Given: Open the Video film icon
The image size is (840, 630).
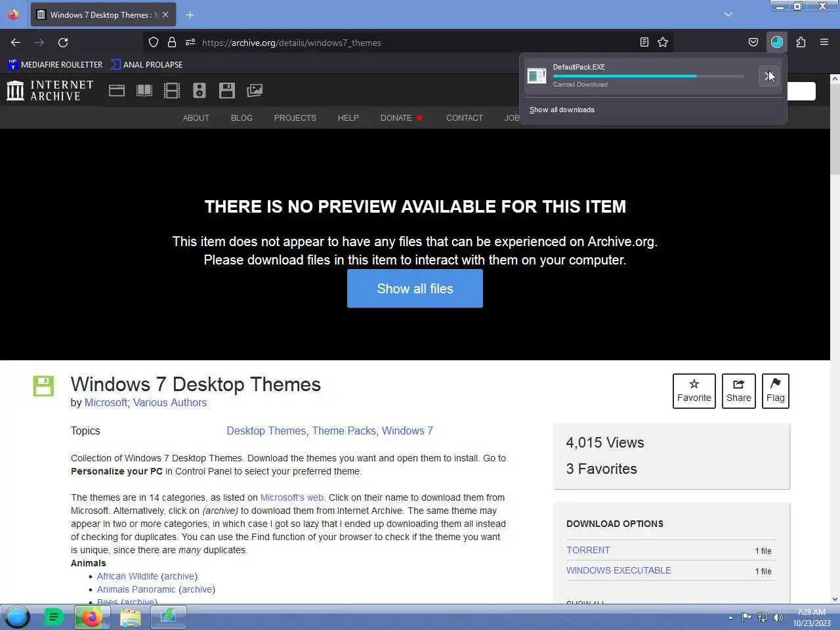Looking at the screenshot, I should (x=172, y=91).
